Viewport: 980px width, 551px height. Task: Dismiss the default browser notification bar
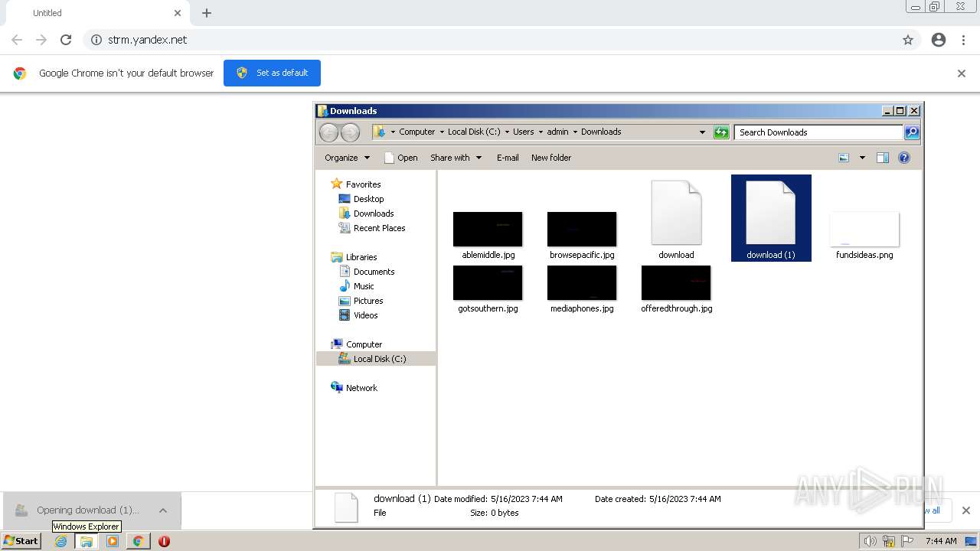click(x=962, y=73)
